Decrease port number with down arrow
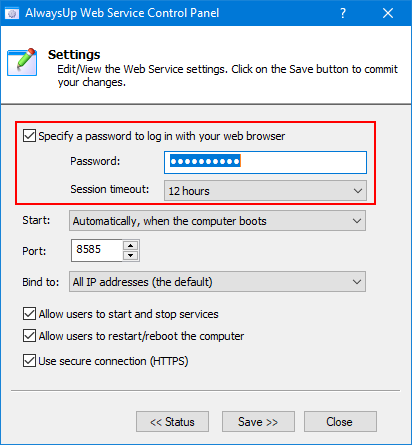This screenshot has height=445, width=412. 130,255
